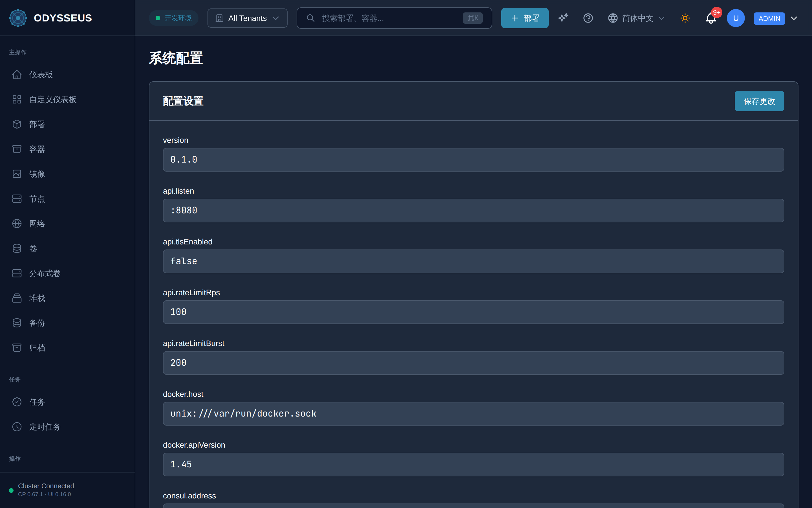Edit the version field 0.1.0

[473, 159]
